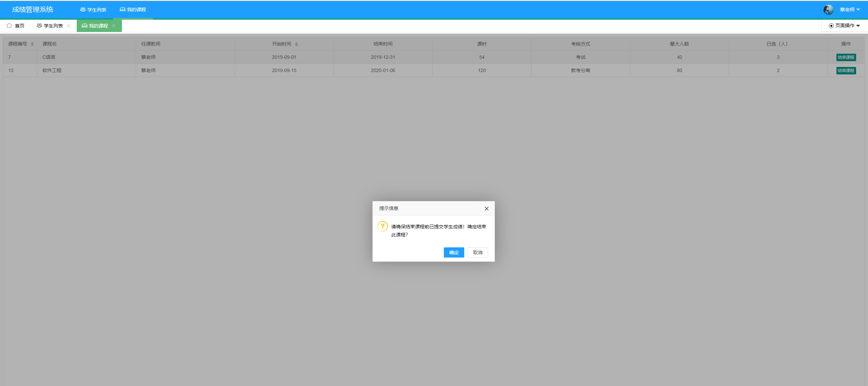Screen dimensions: 868x386
Task: Click the 我的课程 book icon in the top navigation
Action: [122, 10]
